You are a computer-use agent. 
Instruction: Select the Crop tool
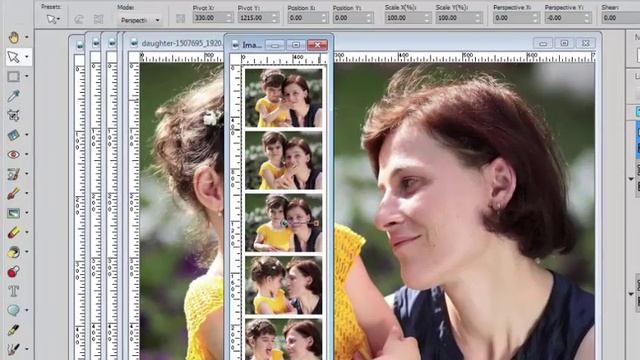click(13, 116)
